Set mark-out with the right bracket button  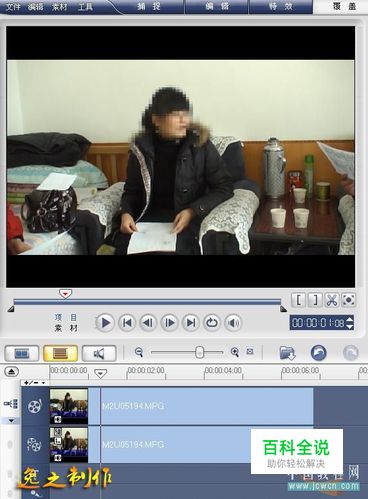click(315, 300)
